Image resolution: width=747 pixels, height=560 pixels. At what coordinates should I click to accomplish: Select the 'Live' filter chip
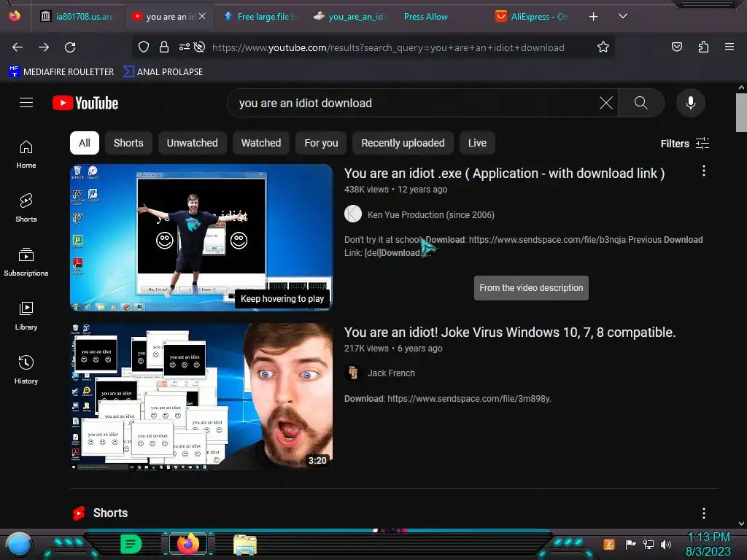coord(477,143)
